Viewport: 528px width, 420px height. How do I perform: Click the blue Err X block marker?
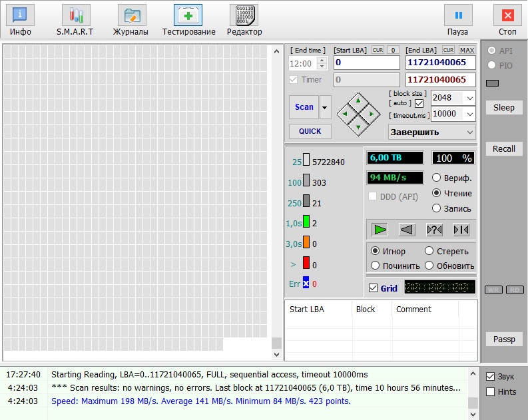click(x=306, y=283)
